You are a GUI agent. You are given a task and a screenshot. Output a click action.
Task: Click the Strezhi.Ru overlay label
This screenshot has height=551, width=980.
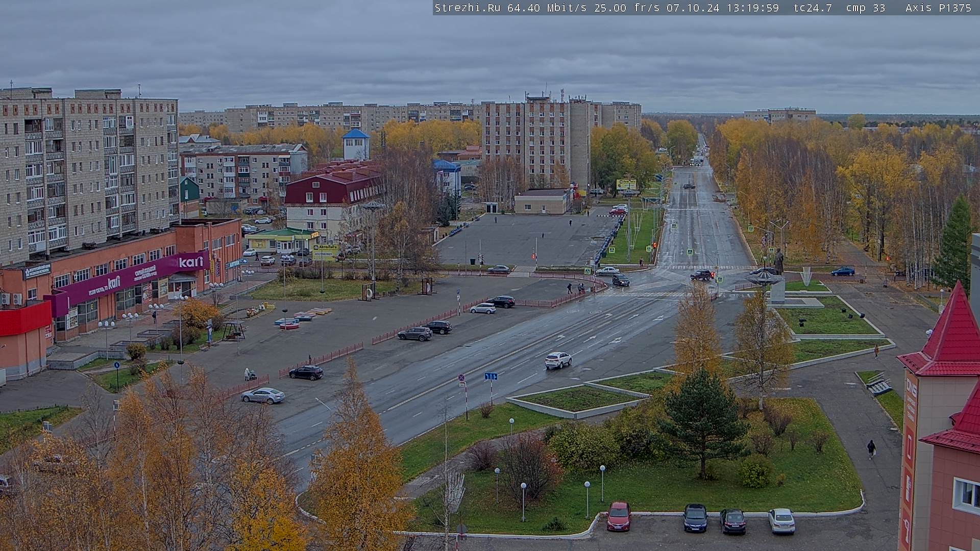coord(467,8)
